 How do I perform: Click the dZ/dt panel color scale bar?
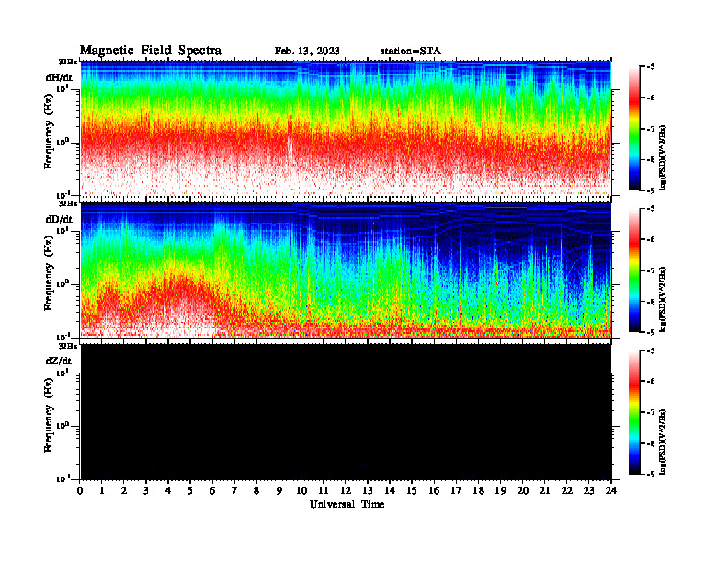point(634,412)
